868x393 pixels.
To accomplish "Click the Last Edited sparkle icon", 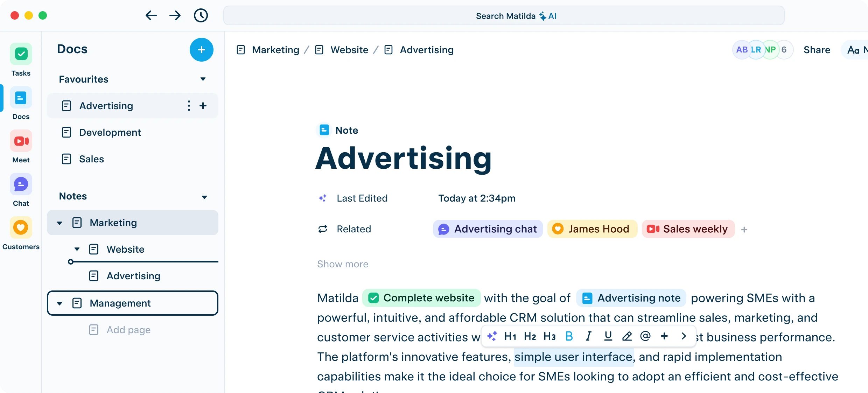I will (x=323, y=198).
